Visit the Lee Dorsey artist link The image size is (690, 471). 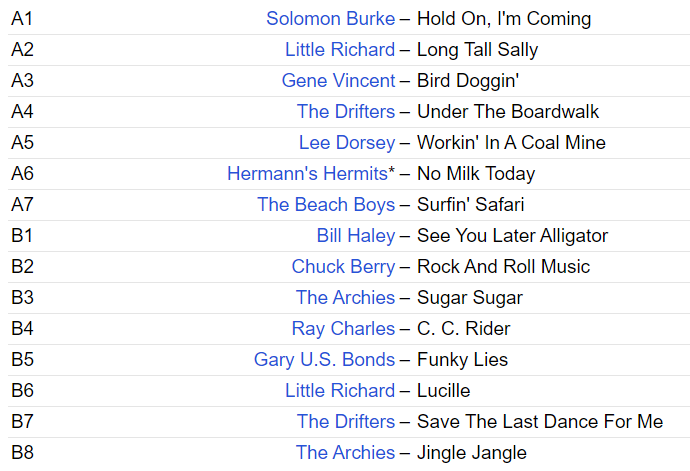(347, 143)
